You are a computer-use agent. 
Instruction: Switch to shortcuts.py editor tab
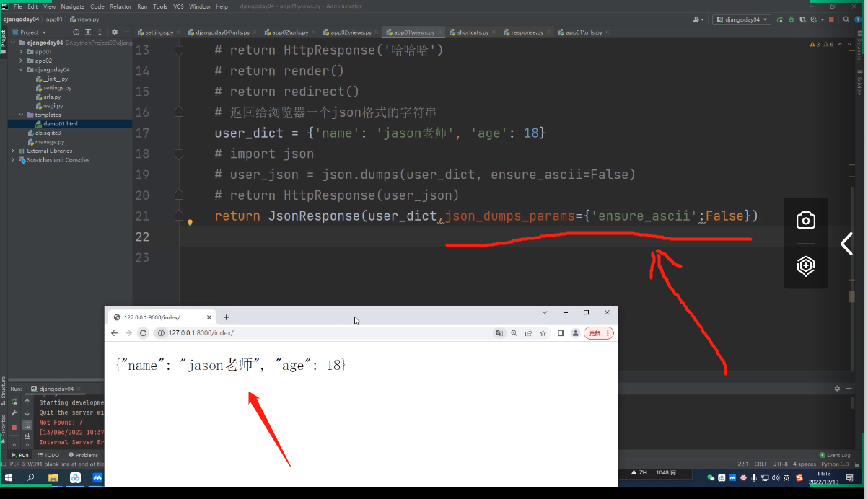[473, 32]
